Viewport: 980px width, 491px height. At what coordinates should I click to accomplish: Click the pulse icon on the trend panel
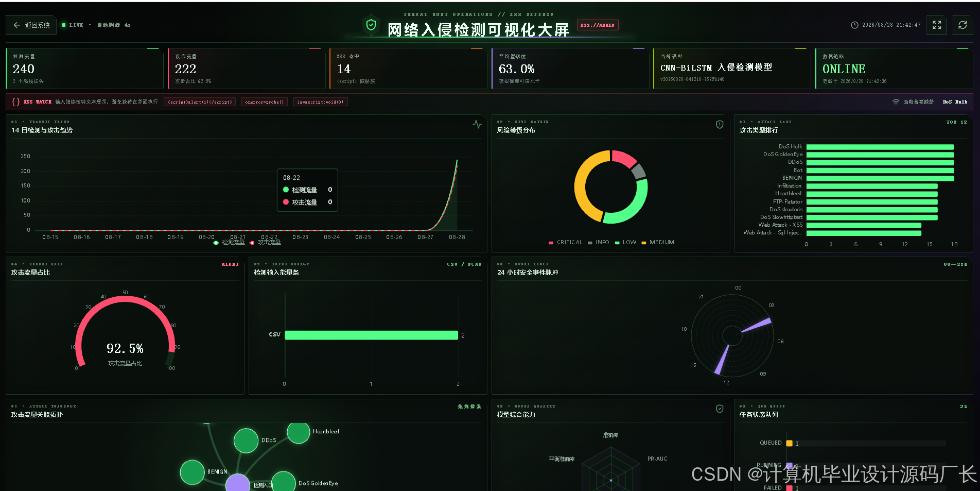pyautogui.click(x=477, y=124)
